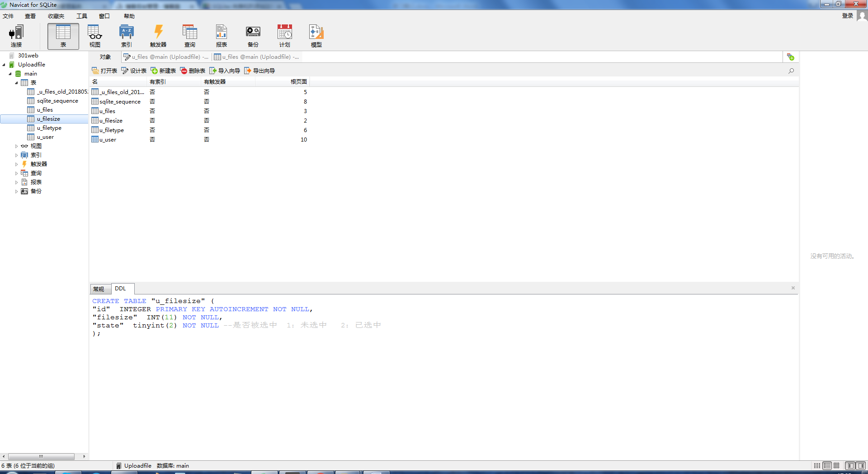Click the navigation pane scroll-left arrow
This screenshot has width=868, height=474.
[x=4, y=456]
